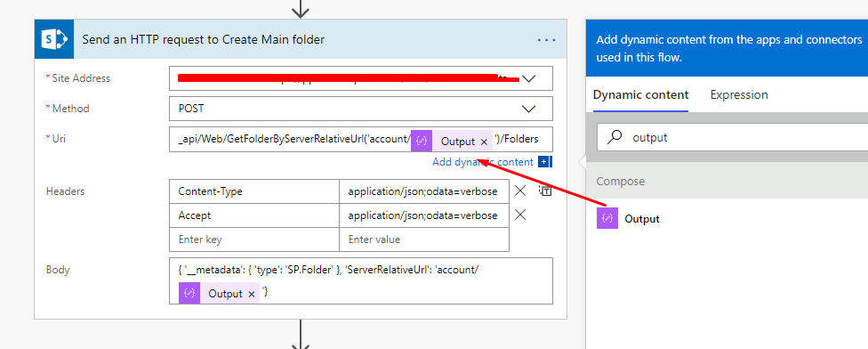Click the Output token in Body field
Screen dimensions: 868x349
pos(219,293)
